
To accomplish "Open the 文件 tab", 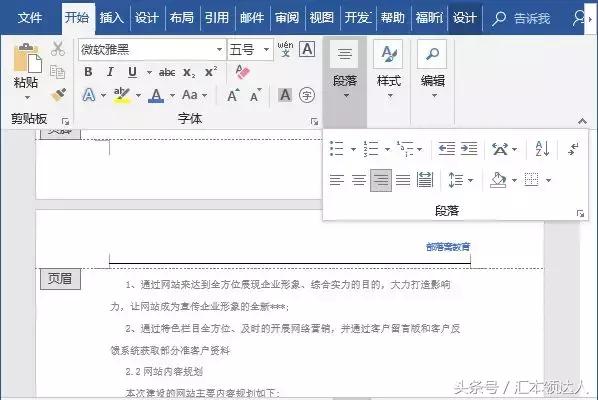I will 29,18.
